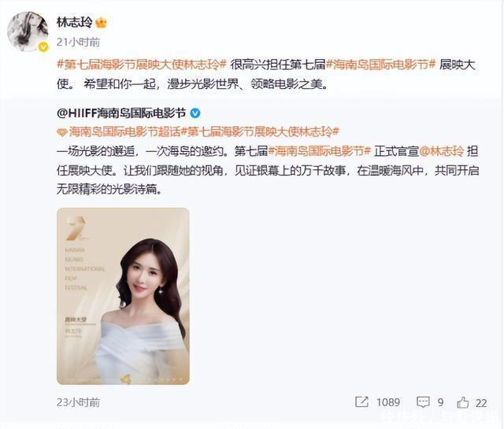Open hashtag #海南岛国际电影节# in 林志玲's post
The height and width of the screenshot is (429, 504).
pos(380,65)
